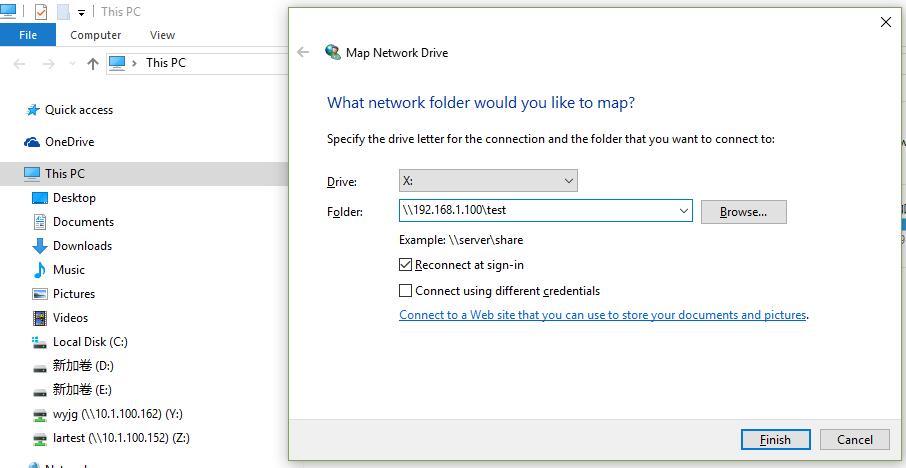Image resolution: width=906 pixels, height=468 pixels.
Task: Expand the Folder path dropdown arrow
Action: [684, 211]
